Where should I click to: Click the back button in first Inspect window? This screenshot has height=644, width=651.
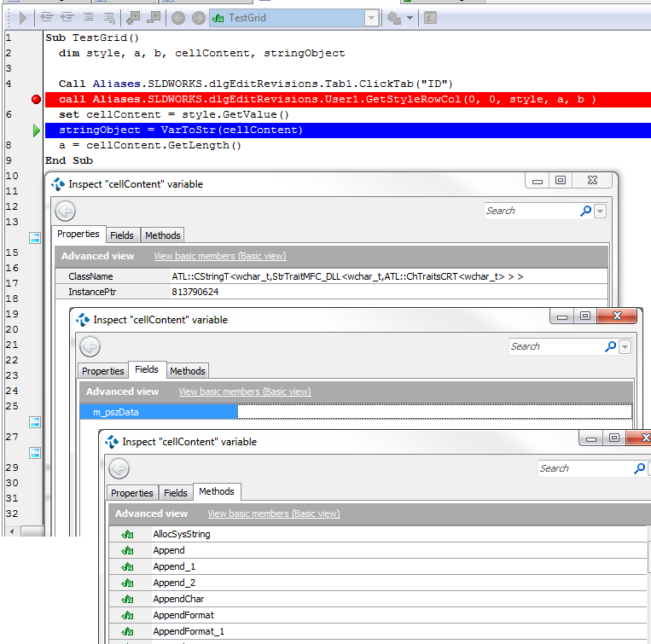[x=66, y=211]
